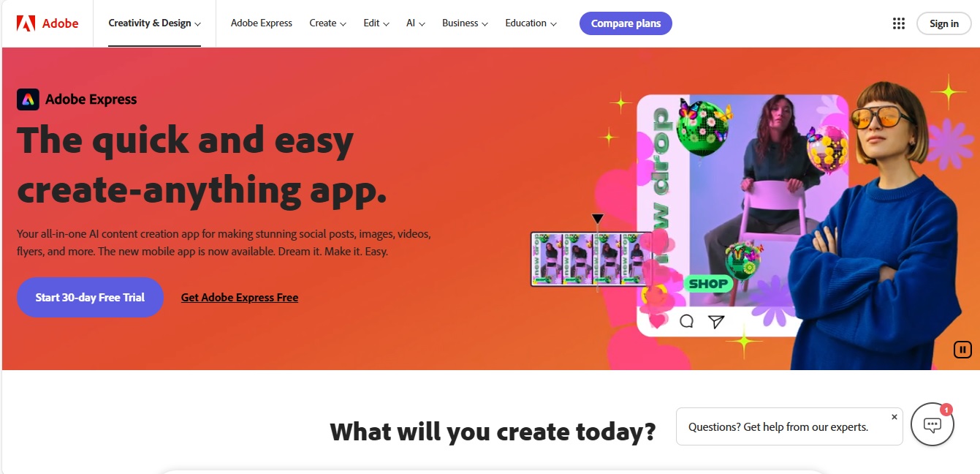Expand the Creativity & Design dropdown
The width and height of the screenshot is (980, 474).
[154, 23]
